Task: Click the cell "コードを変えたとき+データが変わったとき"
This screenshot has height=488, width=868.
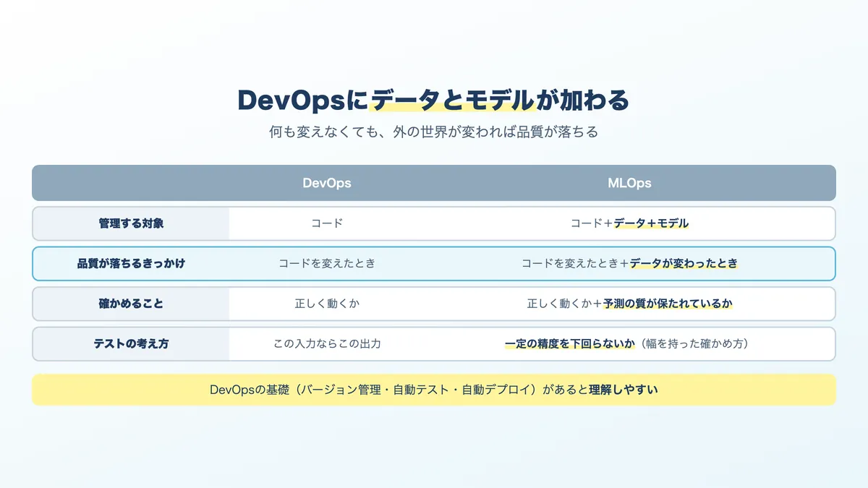Action: [629, 264]
